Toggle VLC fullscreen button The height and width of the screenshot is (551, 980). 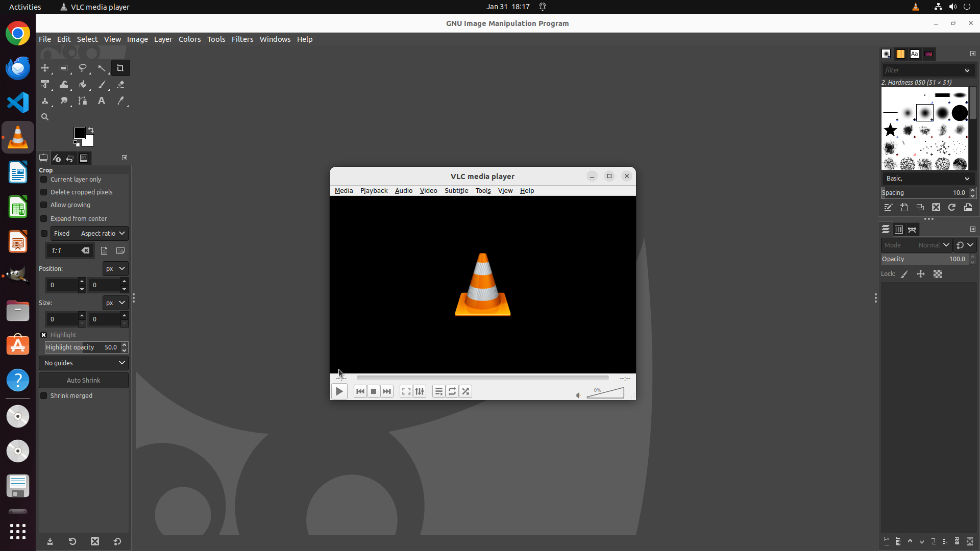pyautogui.click(x=406, y=391)
